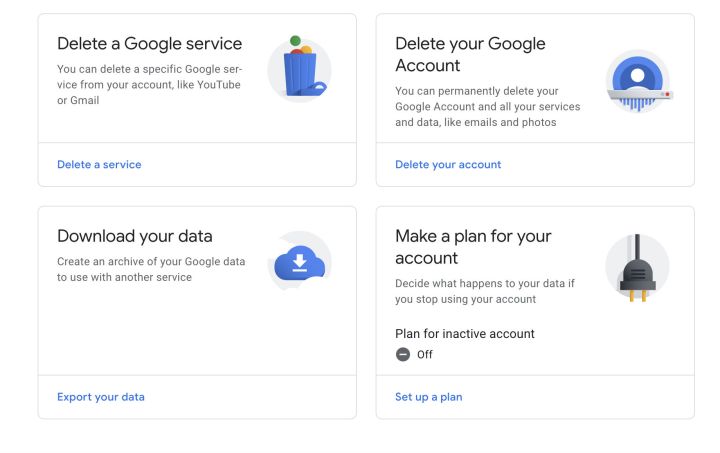Select the Download your data heading
720x453 pixels.
tap(134, 237)
